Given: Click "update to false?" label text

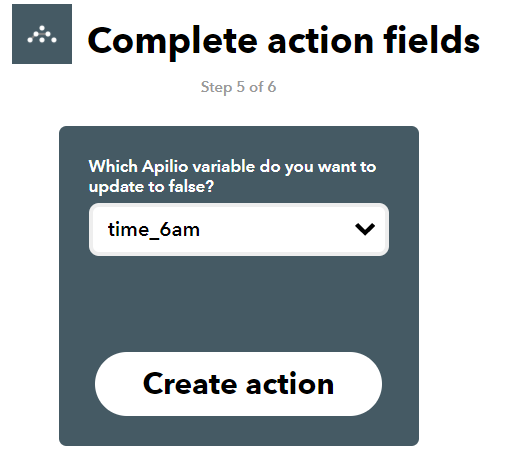Looking at the screenshot, I should (x=151, y=187).
